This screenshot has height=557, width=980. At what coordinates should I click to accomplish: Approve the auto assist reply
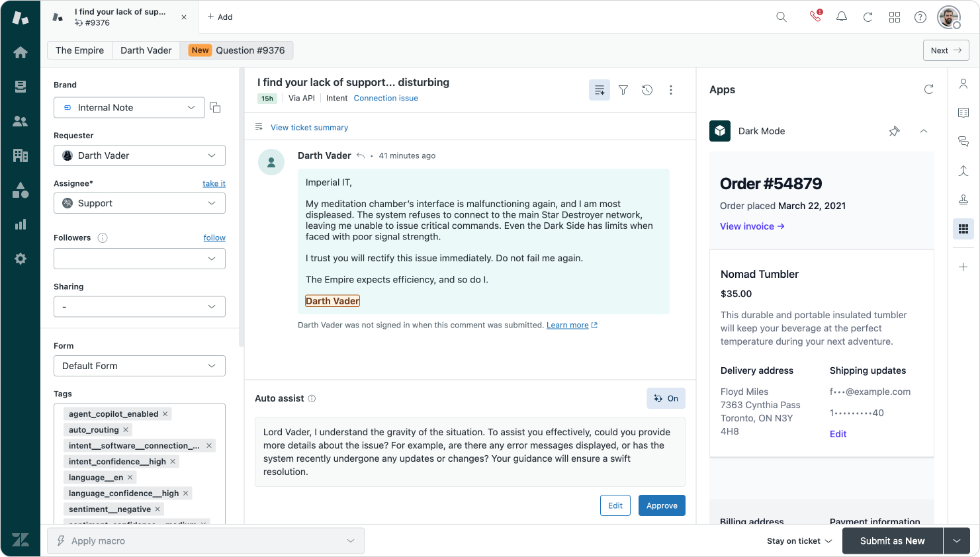[x=662, y=505]
